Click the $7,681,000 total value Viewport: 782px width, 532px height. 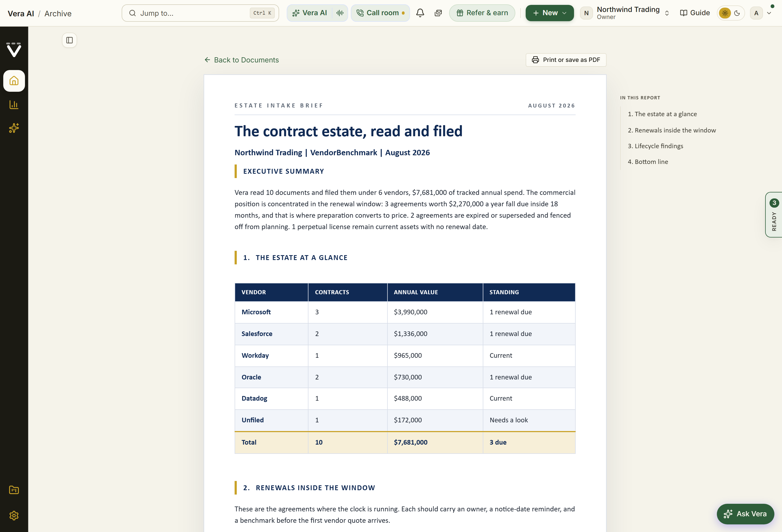coord(411,442)
